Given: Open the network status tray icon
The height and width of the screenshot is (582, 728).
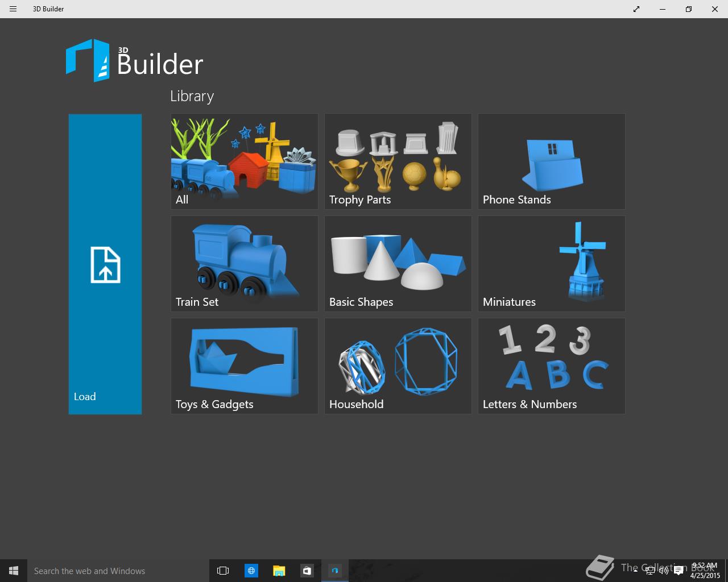Looking at the screenshot, I should (649, 571).
